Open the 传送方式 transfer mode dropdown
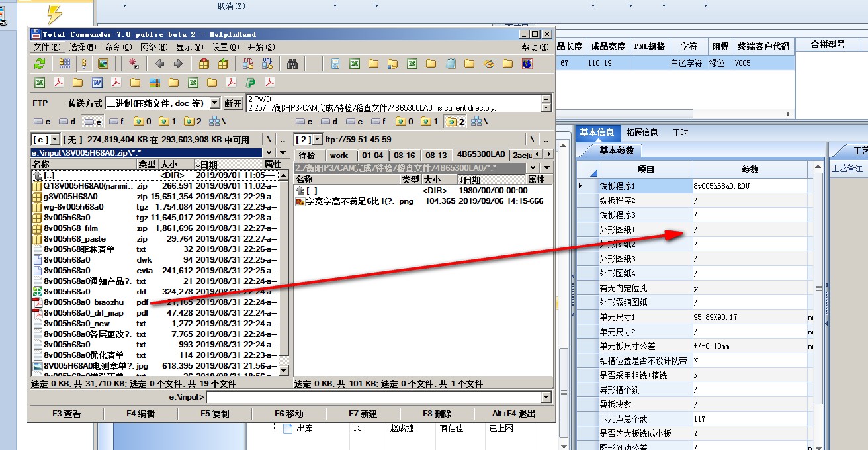 [x=214, y=103]
